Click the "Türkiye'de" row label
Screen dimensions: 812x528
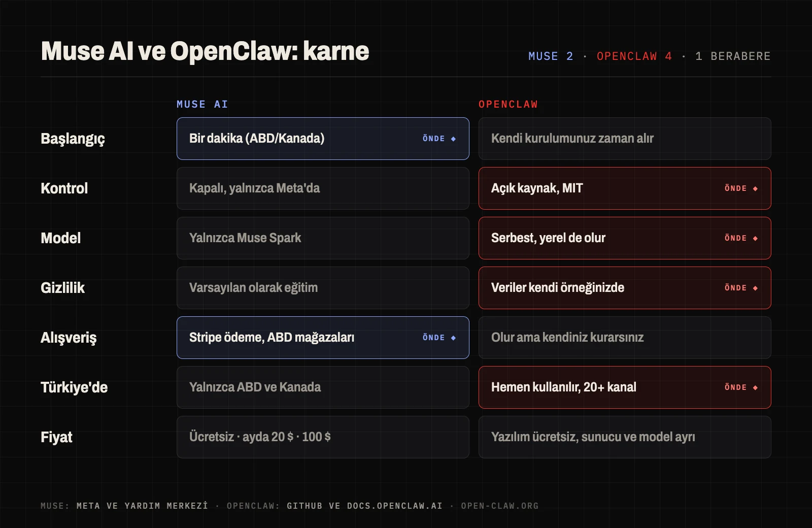tap(74, 387)
